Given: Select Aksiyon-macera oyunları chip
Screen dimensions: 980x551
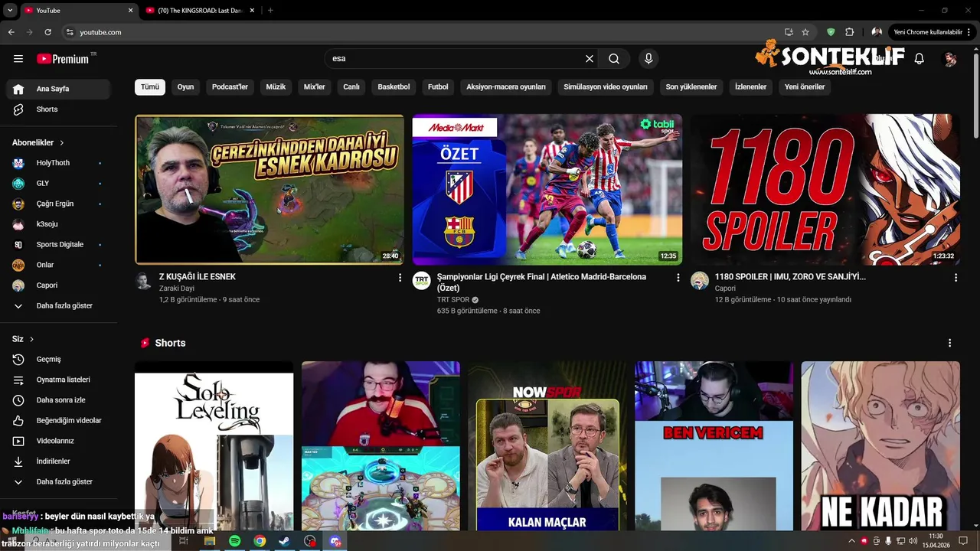Looking at the screenshot, I should 506,87.
